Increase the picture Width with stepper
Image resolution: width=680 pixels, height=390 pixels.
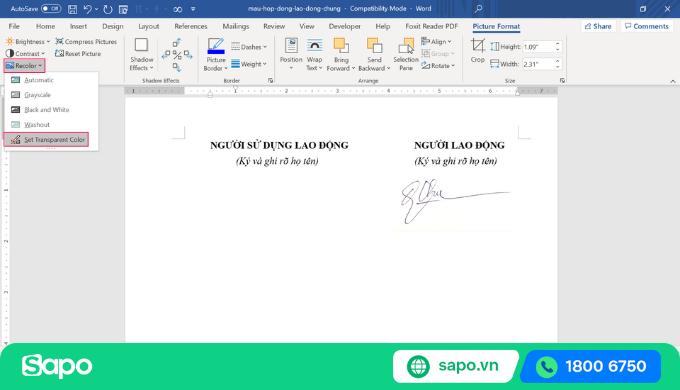click(558, 61)
